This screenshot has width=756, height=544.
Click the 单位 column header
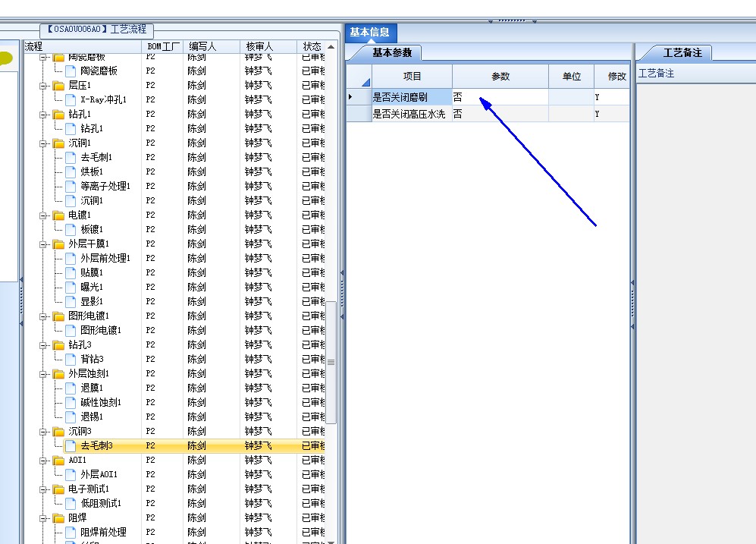571,76
